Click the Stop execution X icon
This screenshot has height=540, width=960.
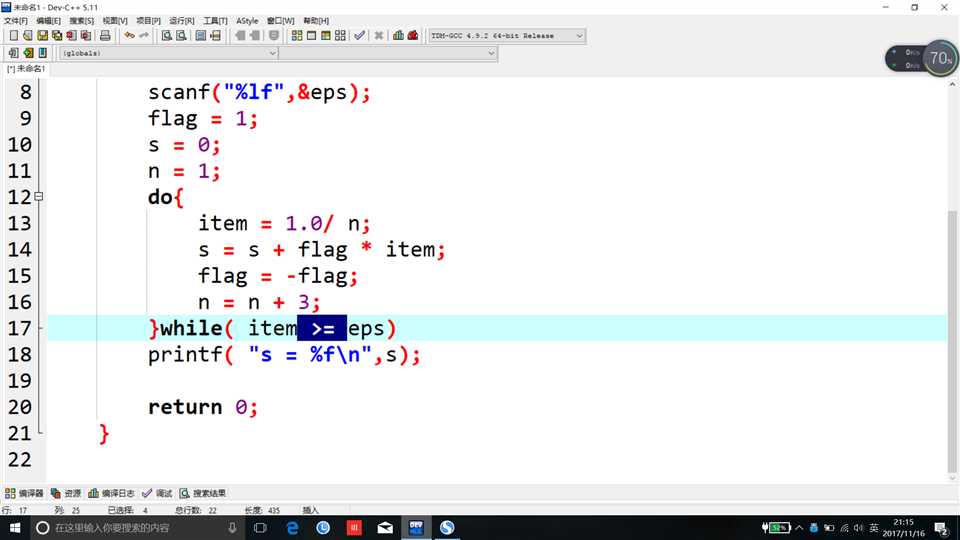379,36
